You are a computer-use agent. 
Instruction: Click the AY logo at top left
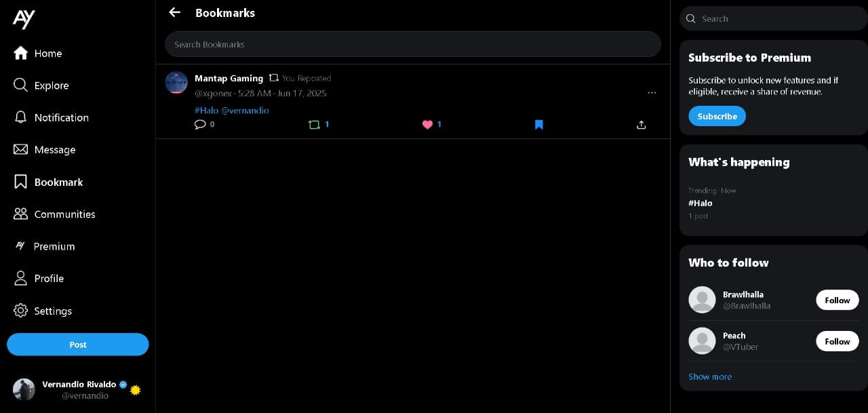click(24, 19)
